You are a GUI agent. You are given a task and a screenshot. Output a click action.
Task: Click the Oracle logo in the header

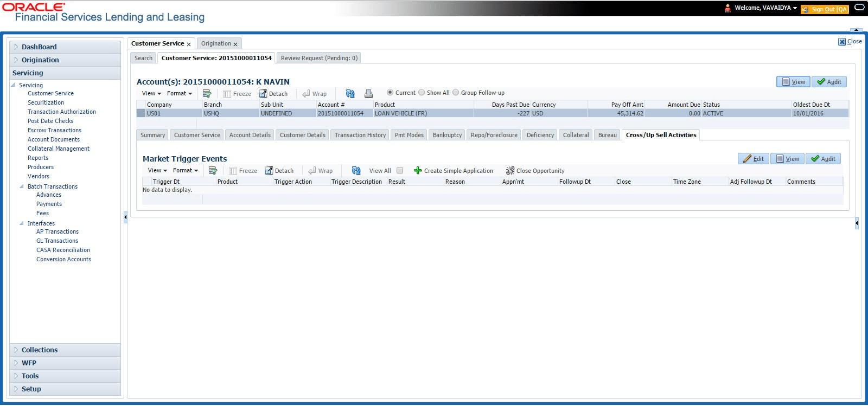[34, 7]
